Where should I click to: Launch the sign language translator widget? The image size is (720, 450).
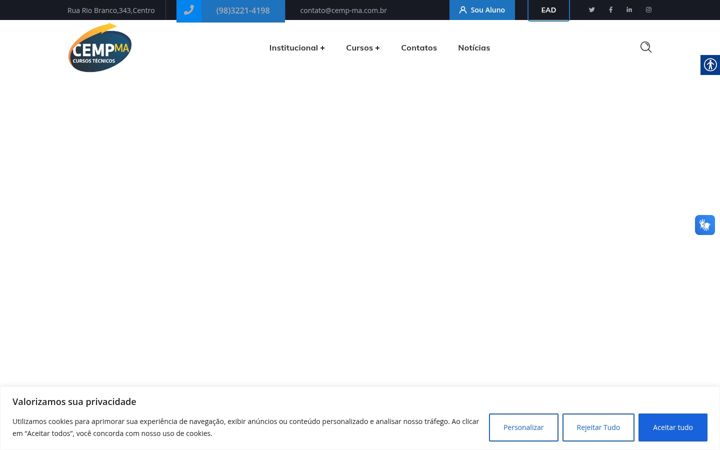tap(704, 225)
